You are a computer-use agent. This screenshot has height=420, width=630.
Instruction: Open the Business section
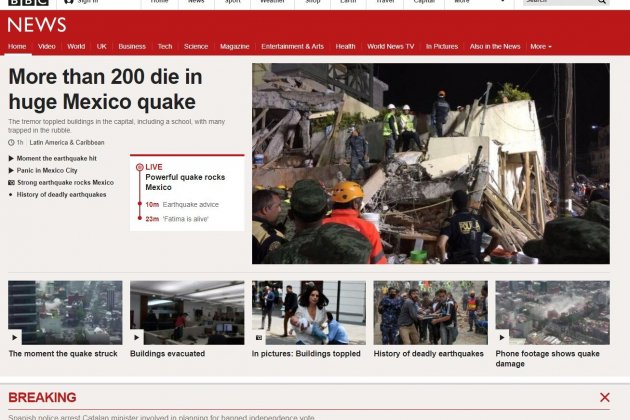point(132,47)
